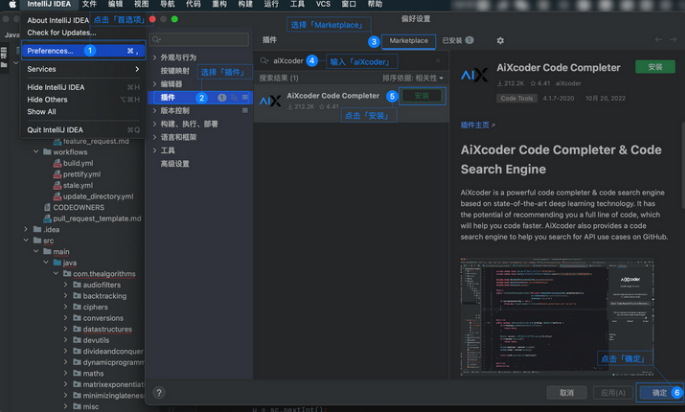
Task: Expand the 外观与行为 settings group
Action: [x=155, y=57]
